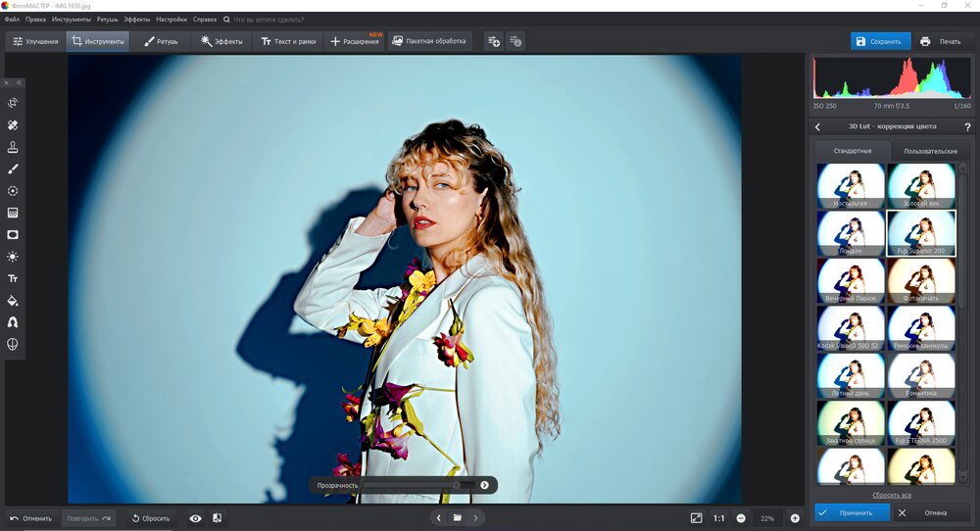
Task: Toggle before/after comparison view
Action: tap(217, 517)
